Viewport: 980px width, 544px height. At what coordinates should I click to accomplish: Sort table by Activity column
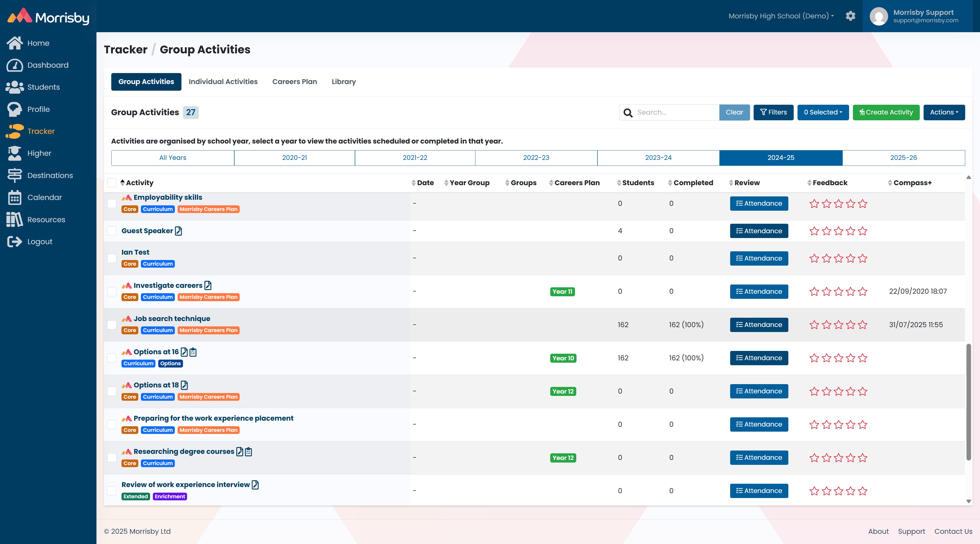(x=137, y=183)
